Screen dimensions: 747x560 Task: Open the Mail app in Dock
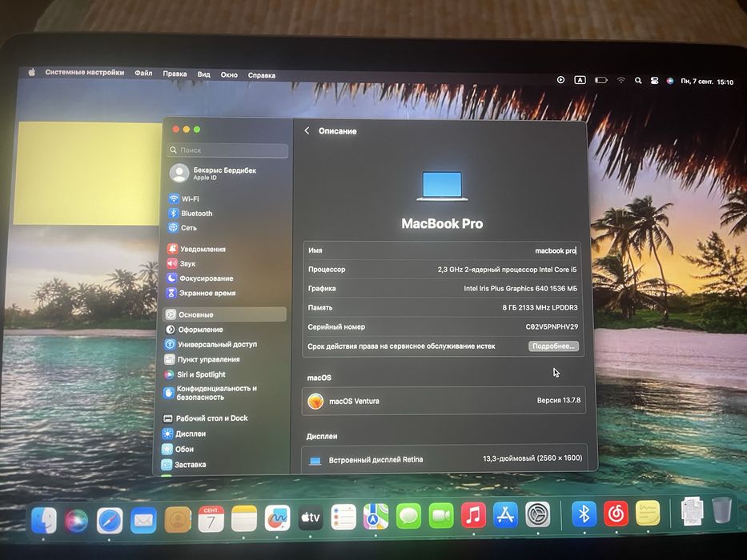(x=143, y=521)
